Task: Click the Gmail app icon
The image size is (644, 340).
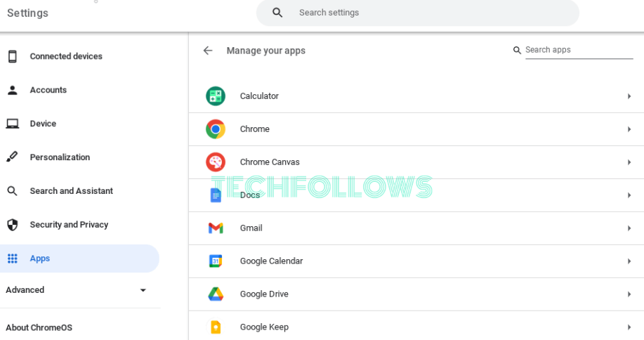Action: click(x=216, y=228)
